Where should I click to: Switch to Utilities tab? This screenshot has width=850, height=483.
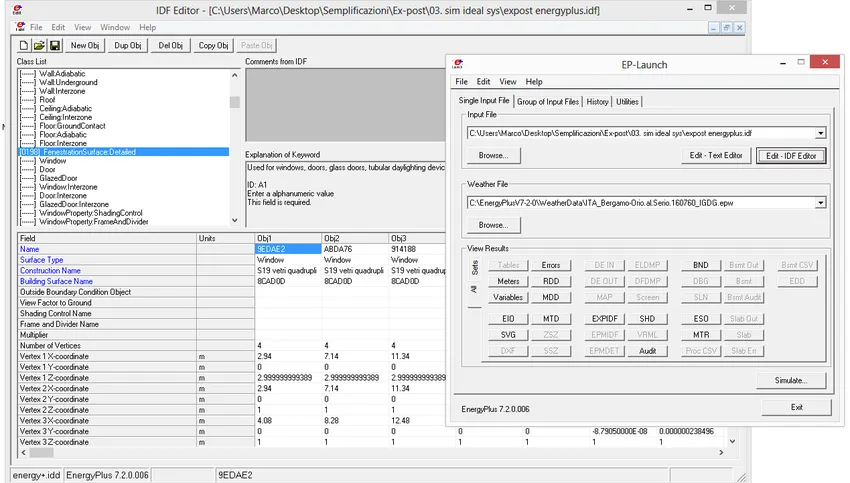coord(627,101)
